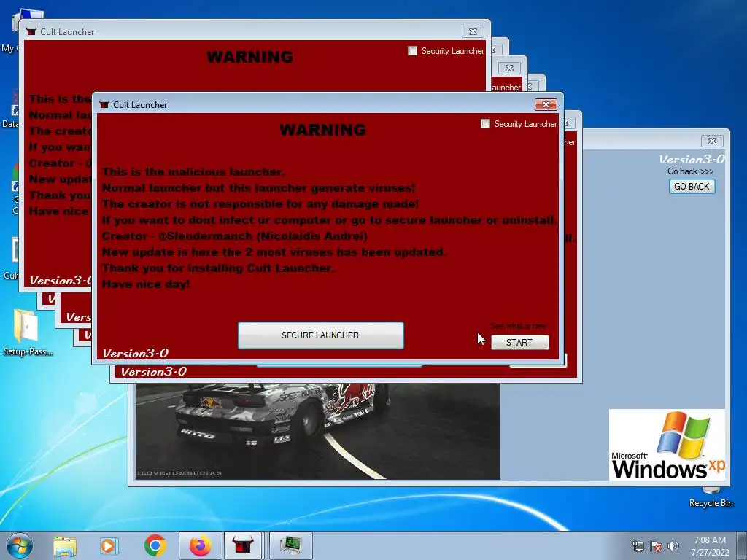Click WARNING heading in front launcher window
The image size is (747, 560).
[x=322, y=130]
